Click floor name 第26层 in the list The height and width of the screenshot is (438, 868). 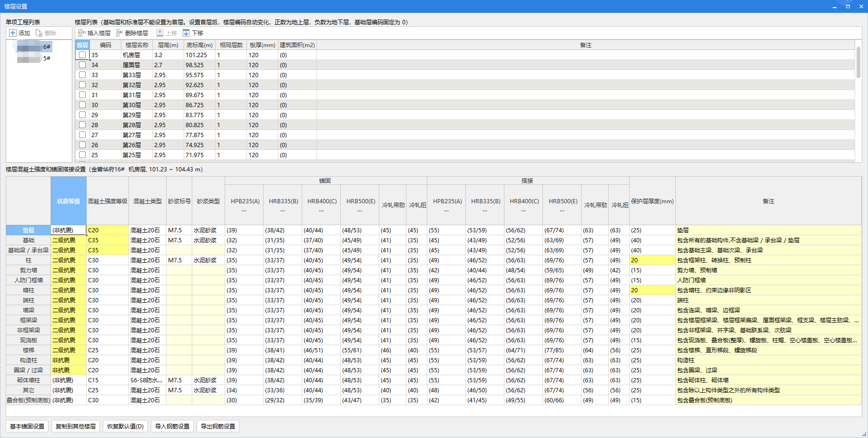pyautogui.click(x=137, y=145)
